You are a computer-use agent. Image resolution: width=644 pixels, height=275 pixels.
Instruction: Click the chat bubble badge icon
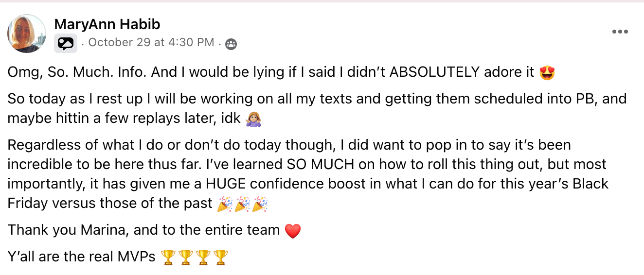[65, 44]
